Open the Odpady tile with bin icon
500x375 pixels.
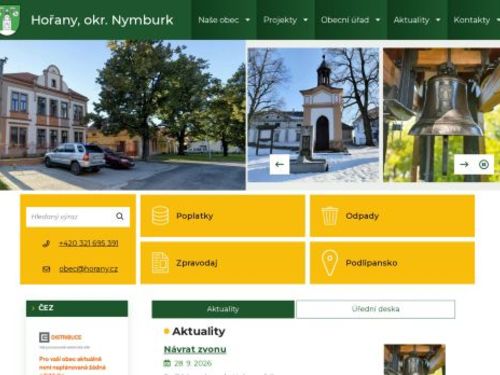(x=392, y=216)
